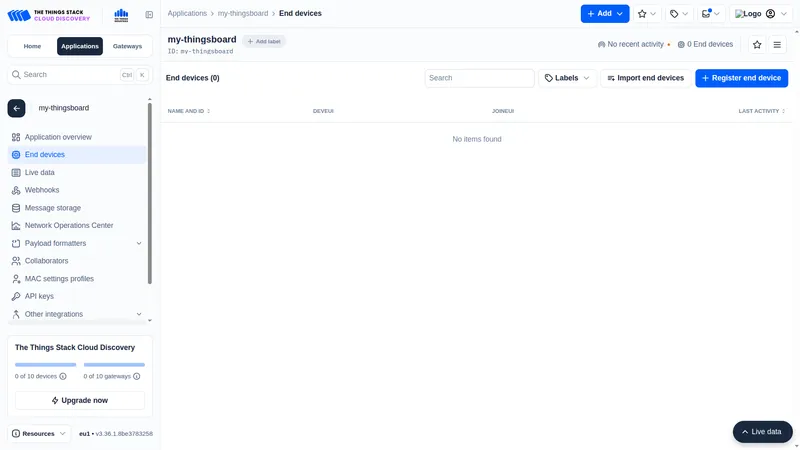Screen dimensions: 800x450
Task: Switch to the Applications tab
Action: coord(80,46)
